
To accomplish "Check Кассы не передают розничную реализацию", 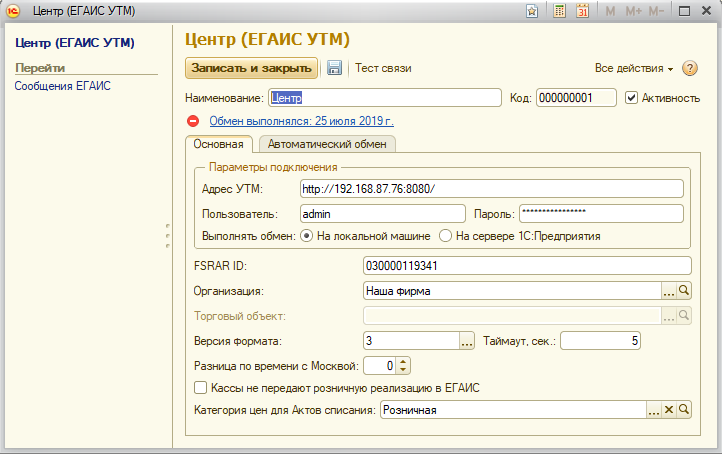I will 200,388.
